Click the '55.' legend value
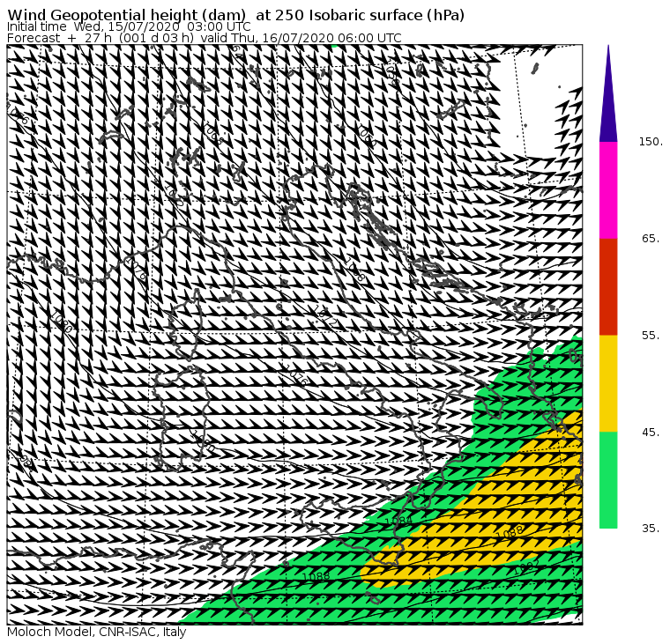The width and height of the screenshot is (670, 644). coord(651,336)
